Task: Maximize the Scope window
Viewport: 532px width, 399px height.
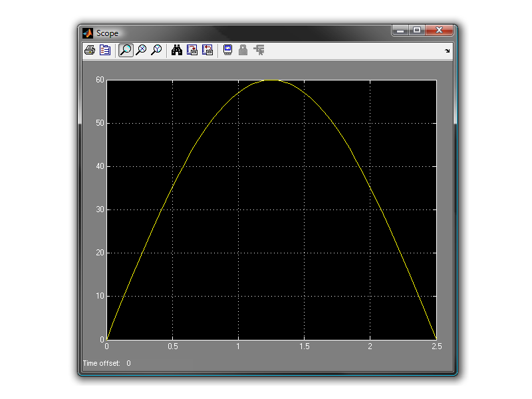Action: 417,31
